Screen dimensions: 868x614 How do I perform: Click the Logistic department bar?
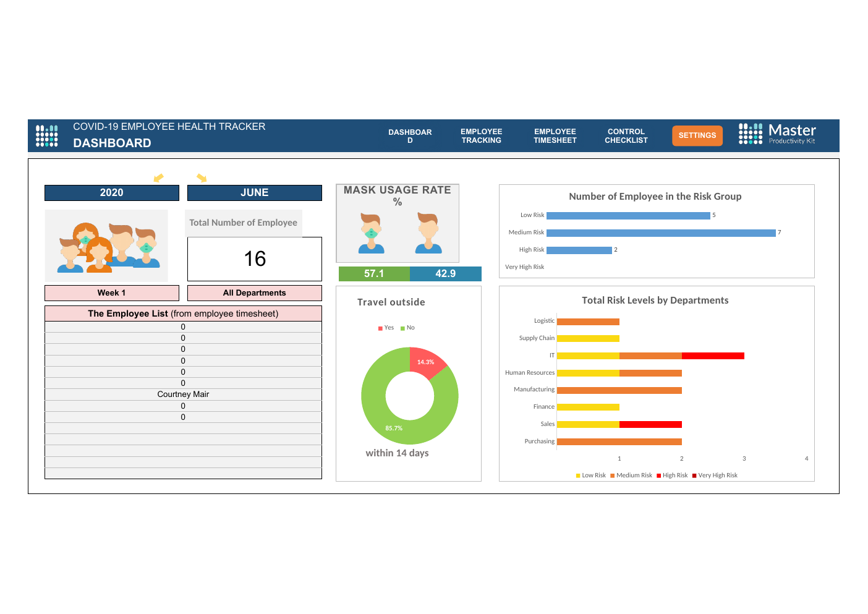pos(588,322)
